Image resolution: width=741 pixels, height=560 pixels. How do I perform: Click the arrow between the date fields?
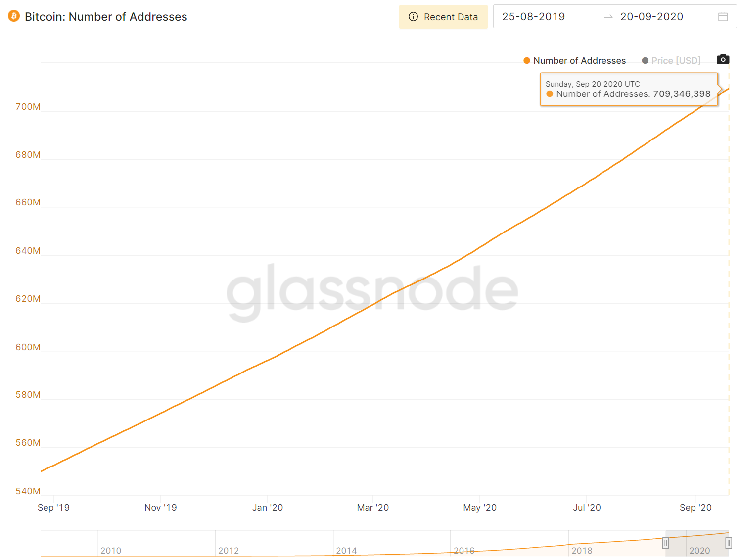[x=608, y=17]
